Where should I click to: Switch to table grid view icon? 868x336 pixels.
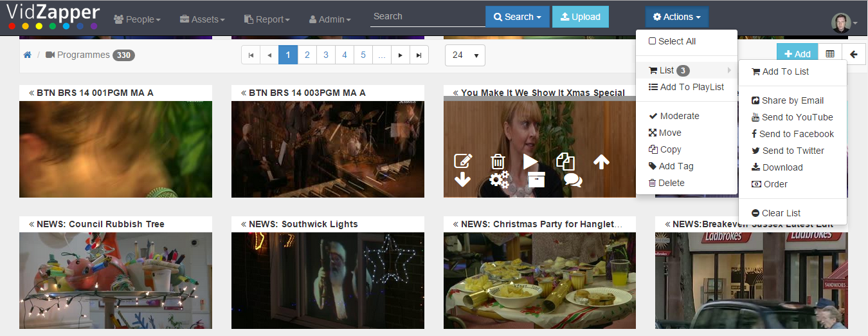coord(830,55)
